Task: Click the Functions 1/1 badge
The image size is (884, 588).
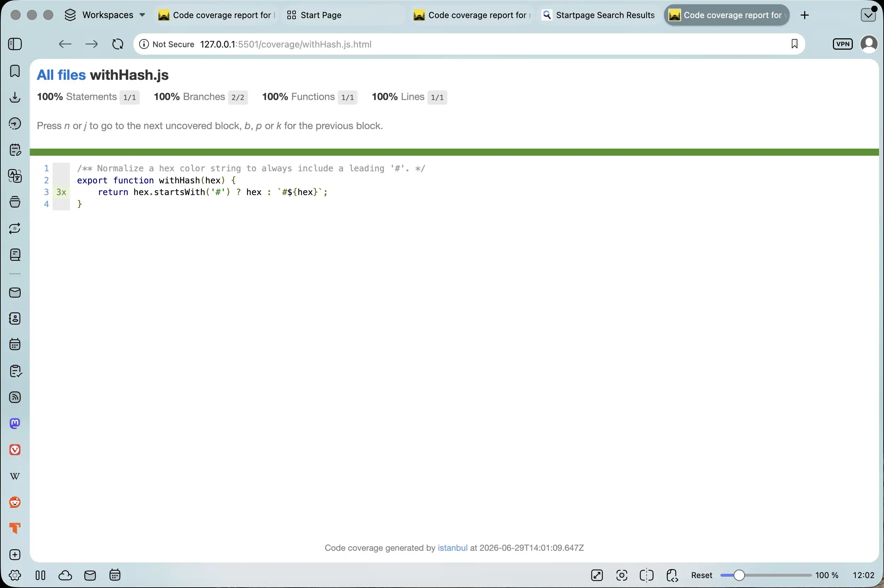Action: coord(348,98)
